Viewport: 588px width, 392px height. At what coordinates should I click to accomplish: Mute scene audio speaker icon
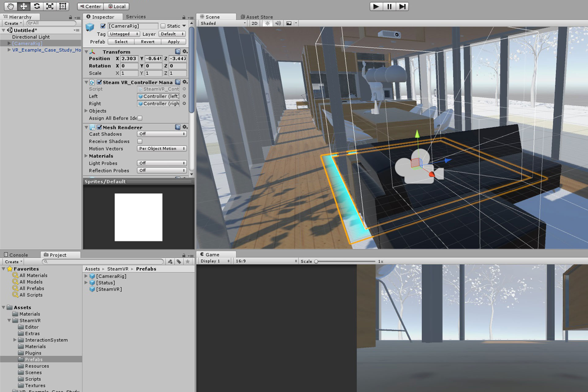(x=278, y=23)
